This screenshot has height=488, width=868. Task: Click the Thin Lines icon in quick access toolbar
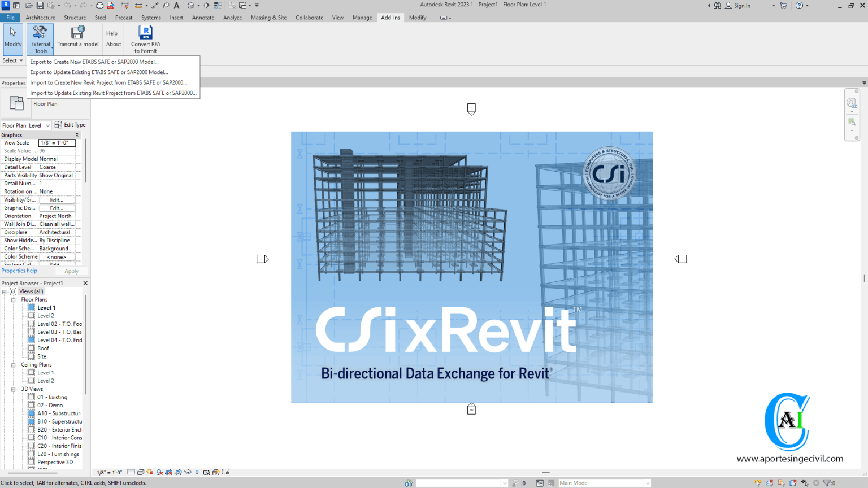(x=218, y=6)
